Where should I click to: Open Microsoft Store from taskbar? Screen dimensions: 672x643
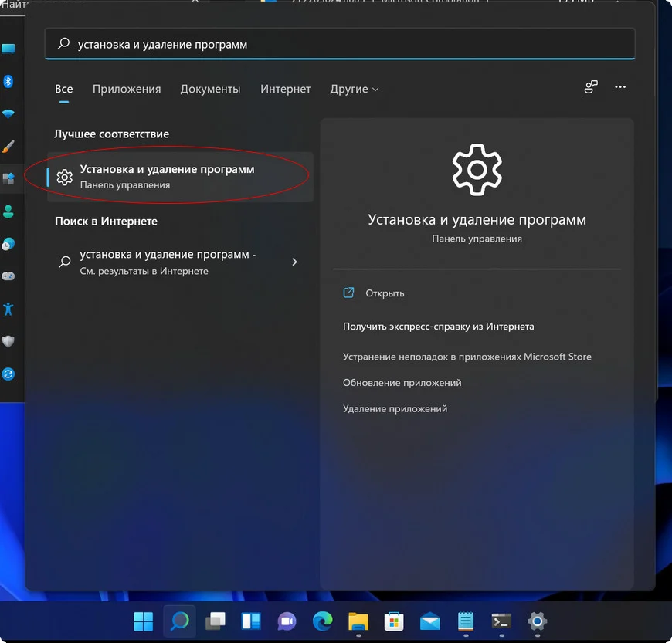[394, 621]
